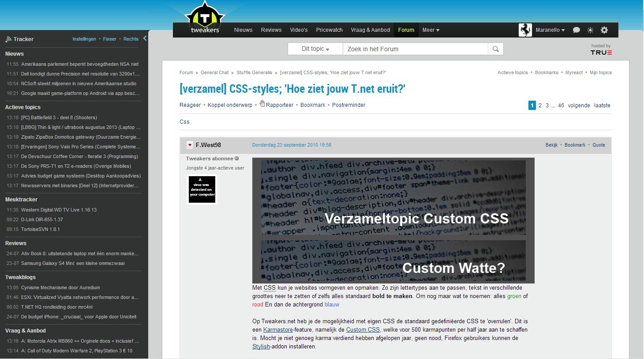Image resolution: width=644 pixels, height=359 pixels.
Task: Click F.West98's virus avatar image
Action: 202,189
